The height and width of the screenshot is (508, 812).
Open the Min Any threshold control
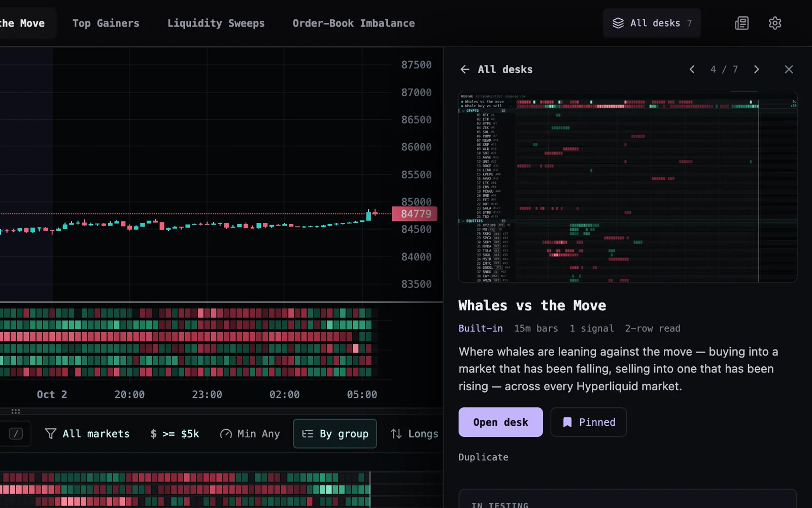(x=250, y=434)
